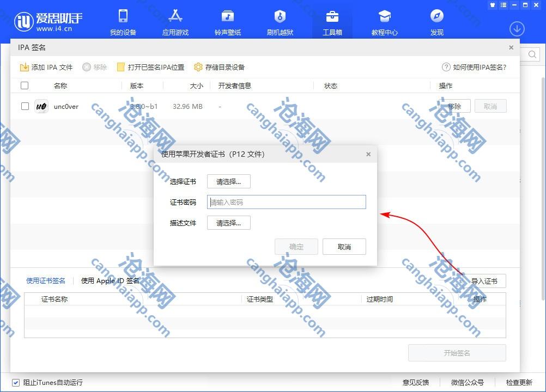Open the 教程中心 tutorial icon

coord(385,16)
